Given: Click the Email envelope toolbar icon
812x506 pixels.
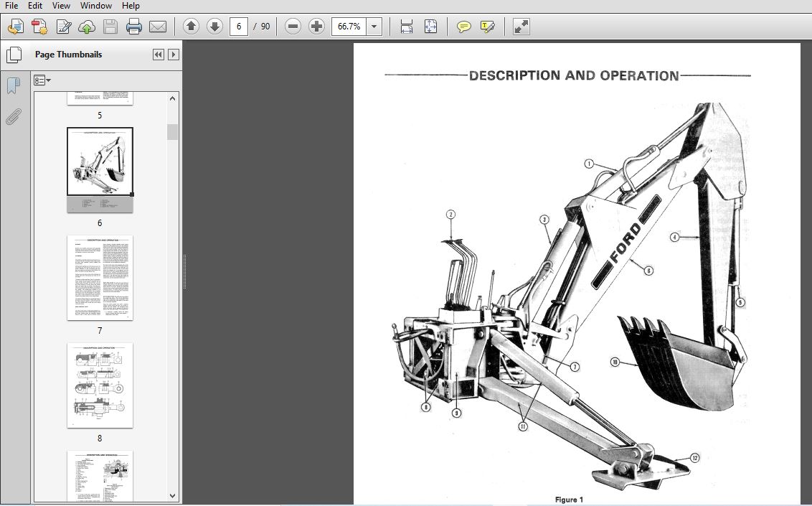Looking at the screenshot, I should click(x=158, y=27).
